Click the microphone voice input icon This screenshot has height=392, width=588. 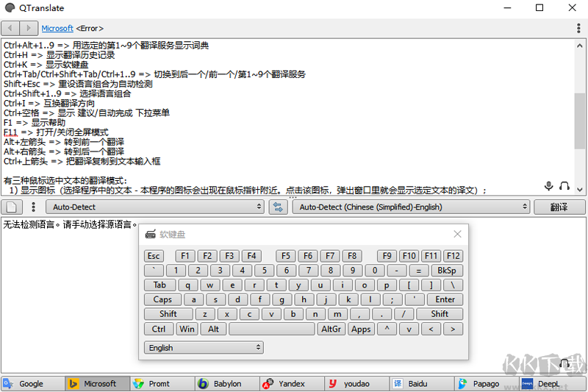548,186
